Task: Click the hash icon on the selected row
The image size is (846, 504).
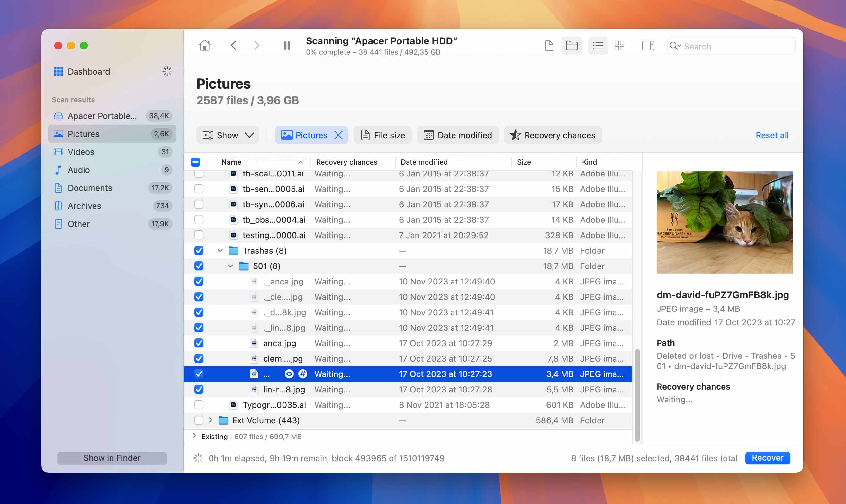Action: 302,373
